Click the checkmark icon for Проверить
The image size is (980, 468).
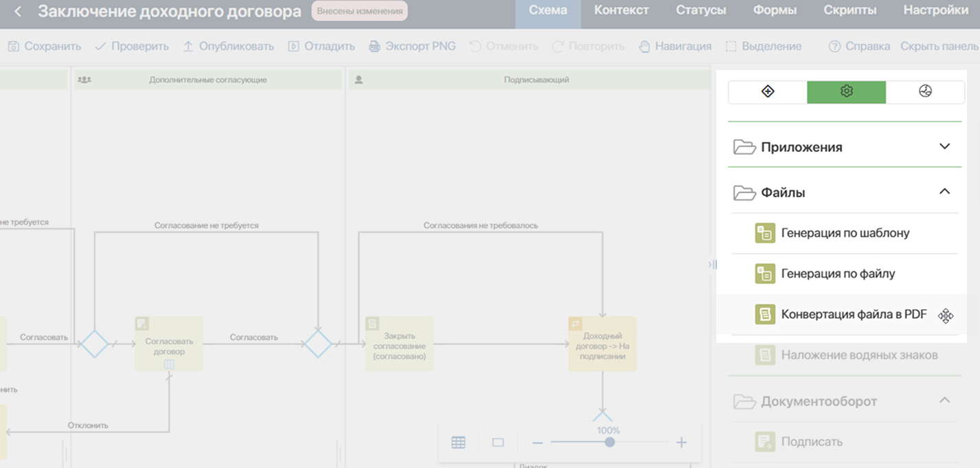pos(100,47)
